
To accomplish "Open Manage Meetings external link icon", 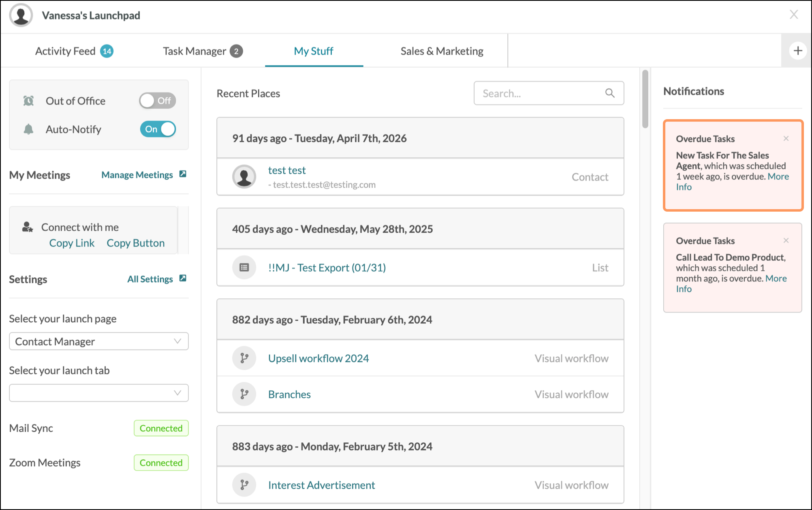I will [183, 174].
